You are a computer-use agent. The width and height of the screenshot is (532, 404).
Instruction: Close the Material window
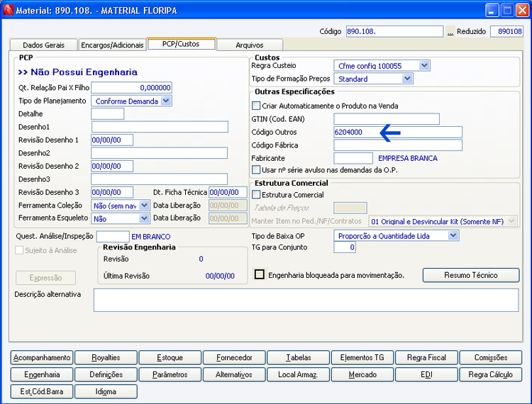523,10
